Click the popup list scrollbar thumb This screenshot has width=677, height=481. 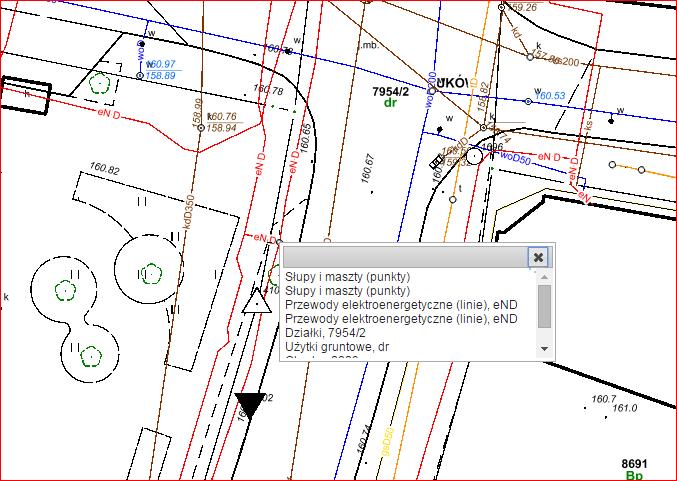(x=544, y=306)
